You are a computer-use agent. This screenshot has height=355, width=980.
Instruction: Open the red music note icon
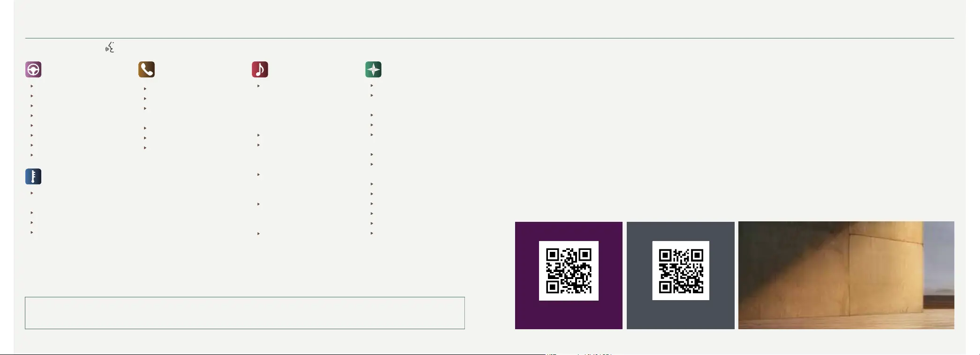260,69
